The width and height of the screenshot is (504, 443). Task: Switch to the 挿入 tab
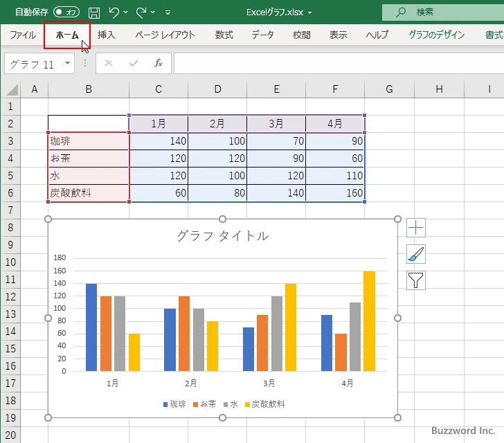coord(107,35)
